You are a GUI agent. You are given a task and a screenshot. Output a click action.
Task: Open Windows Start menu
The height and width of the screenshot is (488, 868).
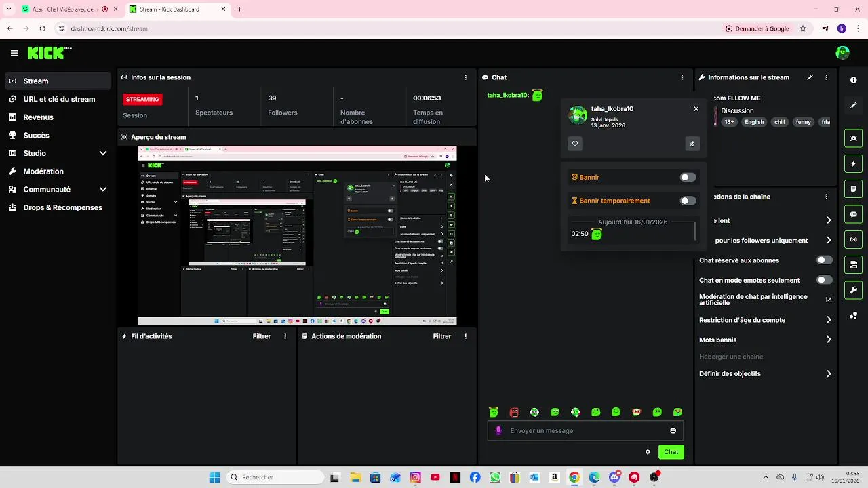214,477
